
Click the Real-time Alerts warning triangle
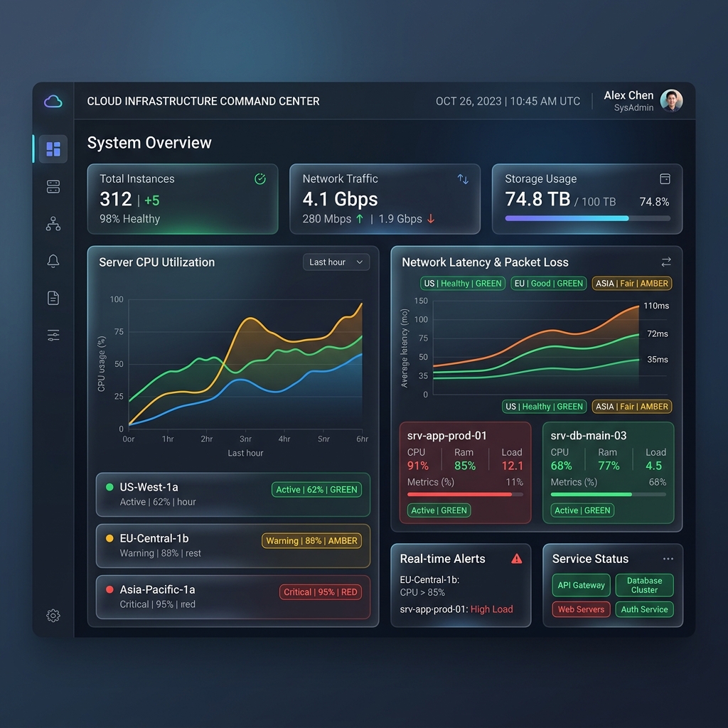[516, 559]
